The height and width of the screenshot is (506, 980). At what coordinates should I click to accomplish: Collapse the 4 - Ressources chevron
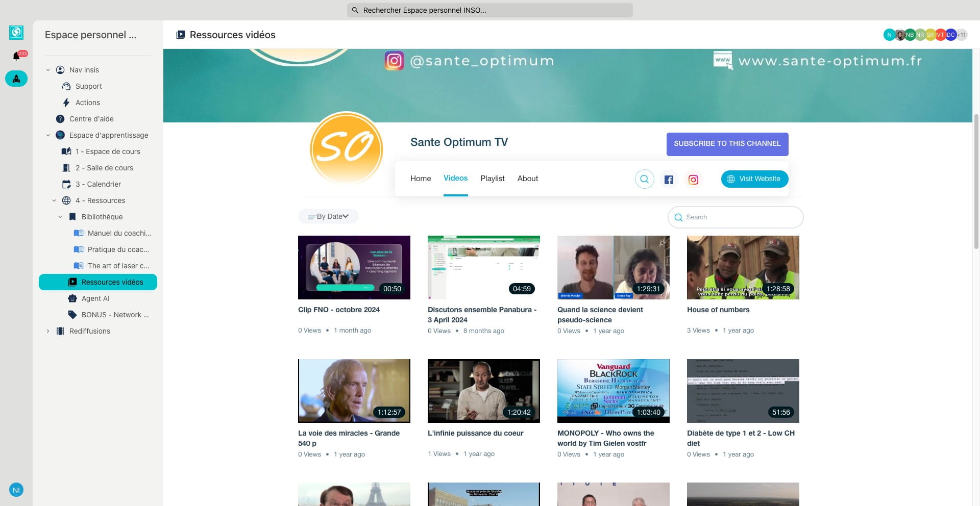pos(54,200)
